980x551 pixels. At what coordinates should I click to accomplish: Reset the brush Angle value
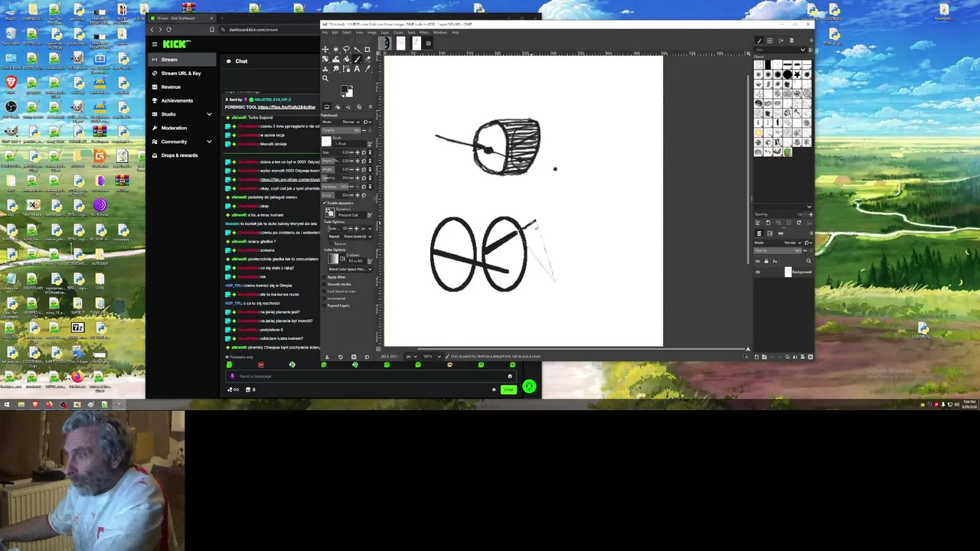(x=364, y=169)
